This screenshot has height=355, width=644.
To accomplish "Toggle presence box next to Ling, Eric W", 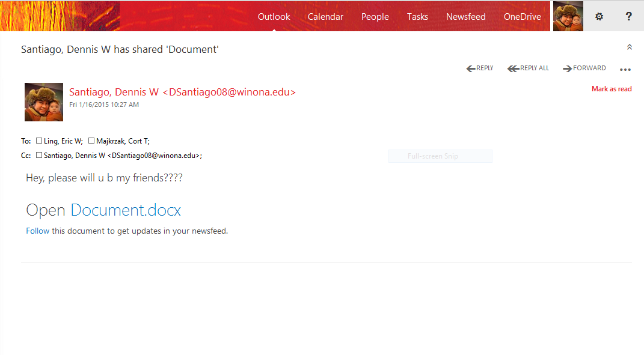I will coord(39,141).
